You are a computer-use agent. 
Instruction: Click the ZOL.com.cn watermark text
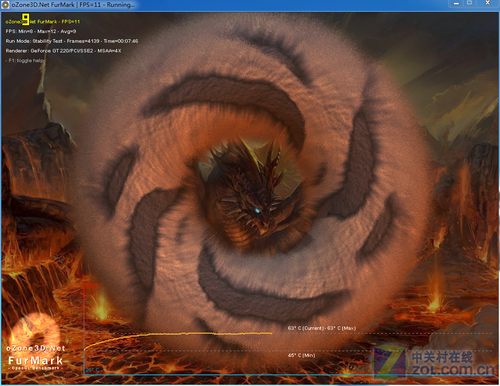click(x=452, y=370)
